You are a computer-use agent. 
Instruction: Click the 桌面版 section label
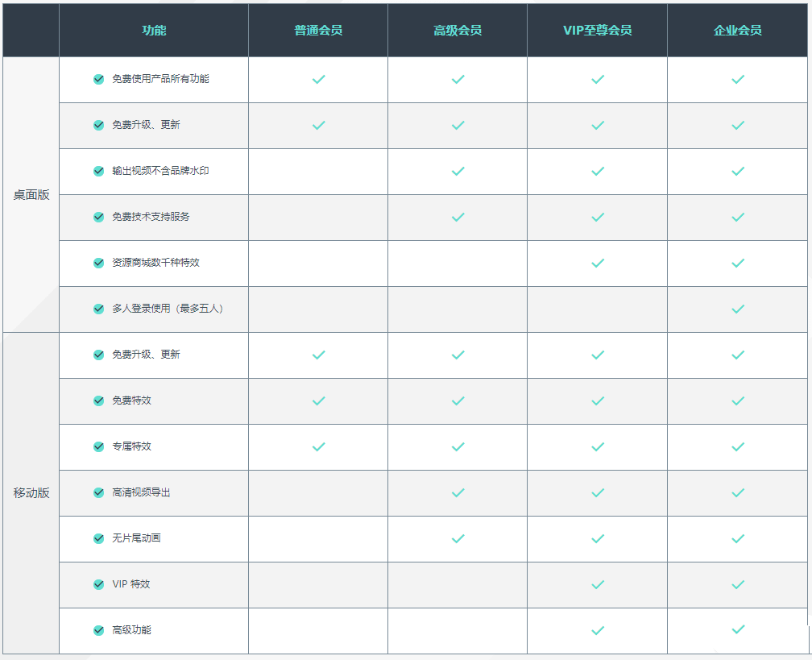click(31, 194)
